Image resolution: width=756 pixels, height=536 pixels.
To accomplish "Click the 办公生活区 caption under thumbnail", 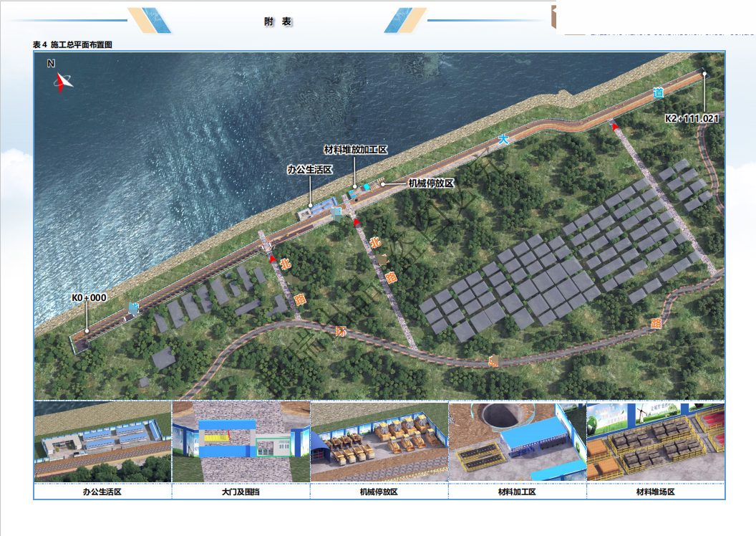I will 102,492.
